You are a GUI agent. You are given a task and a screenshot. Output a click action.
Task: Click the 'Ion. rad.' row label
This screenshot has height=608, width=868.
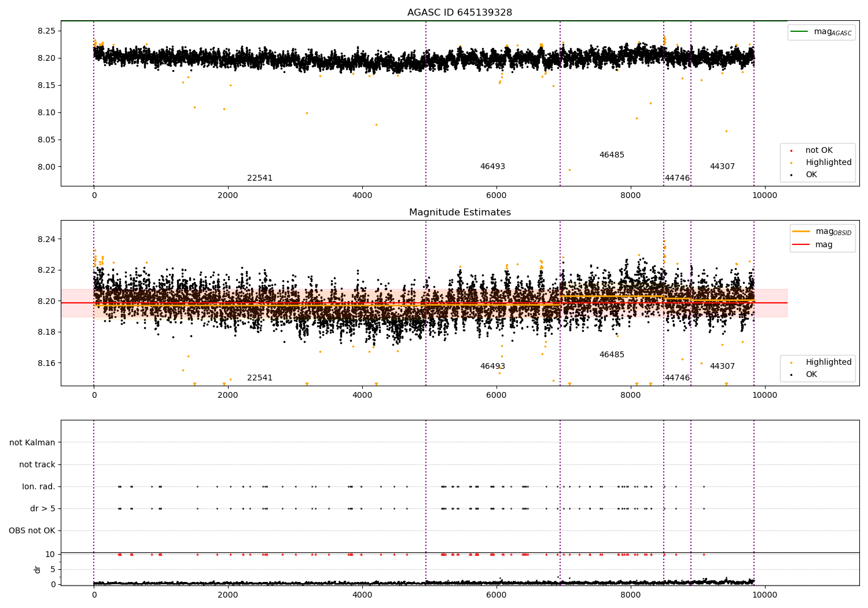pos(39,487)
